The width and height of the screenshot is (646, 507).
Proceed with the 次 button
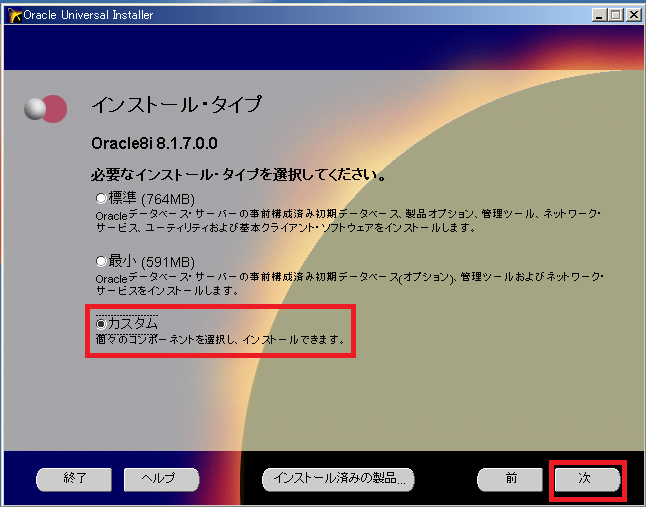pos(587,479)
